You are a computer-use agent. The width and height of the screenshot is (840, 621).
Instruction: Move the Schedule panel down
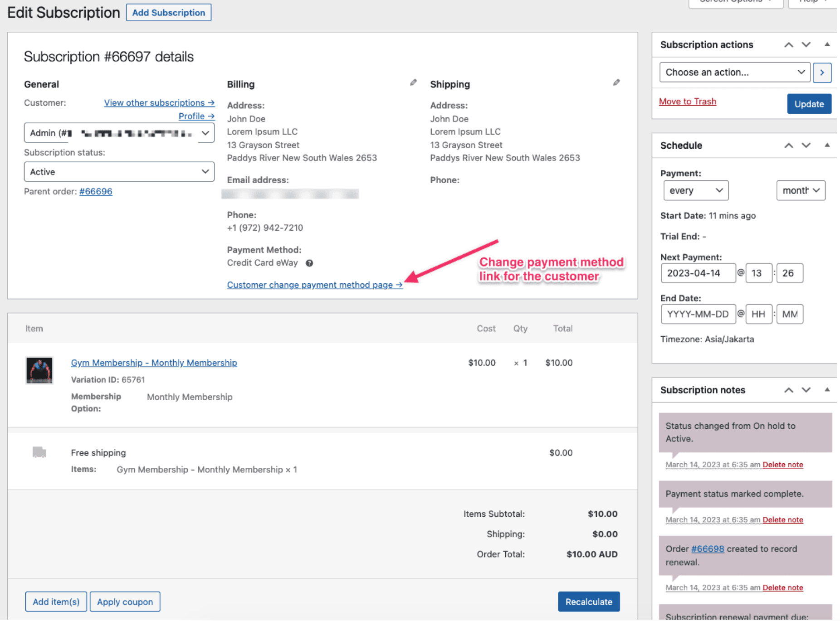(806, 146)
